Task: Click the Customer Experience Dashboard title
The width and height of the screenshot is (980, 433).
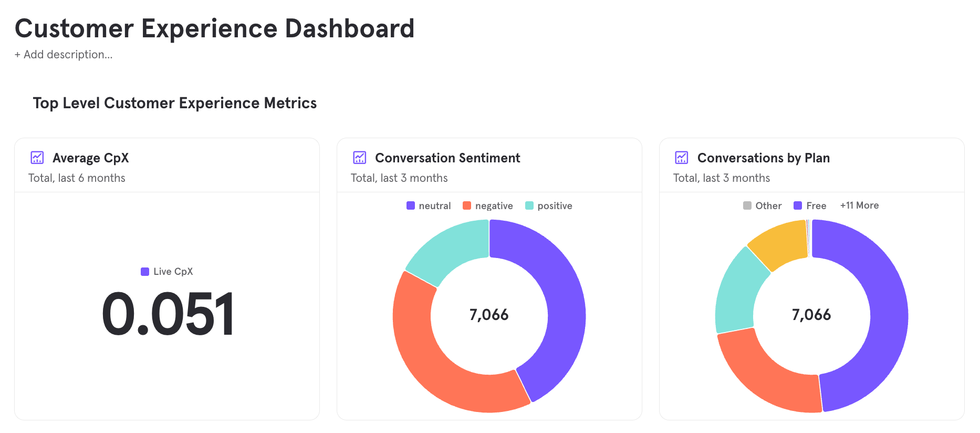Action: 214,28
